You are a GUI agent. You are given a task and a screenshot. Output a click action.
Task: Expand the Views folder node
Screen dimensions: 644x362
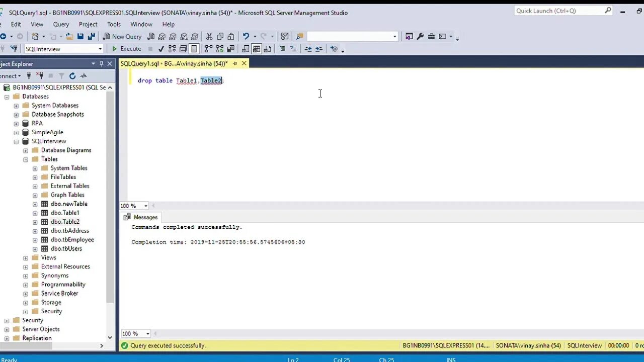pos(26,258)
